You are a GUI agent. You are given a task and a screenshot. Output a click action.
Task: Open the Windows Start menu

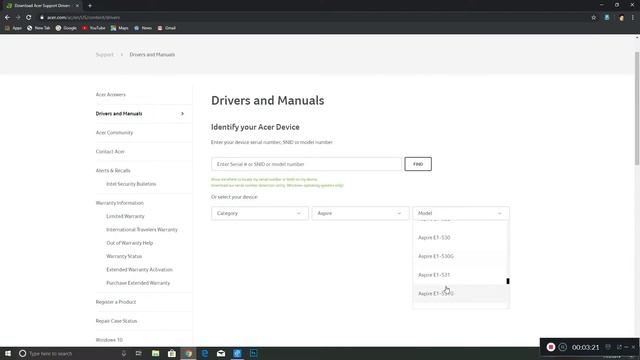click(x=8, y=353)
